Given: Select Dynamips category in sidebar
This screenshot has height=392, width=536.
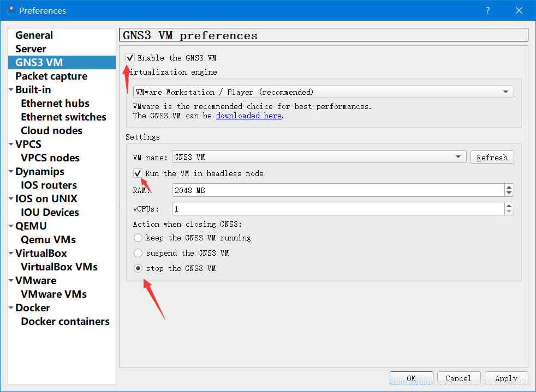Looking at the screenshot, I should (x=40, y=171).
